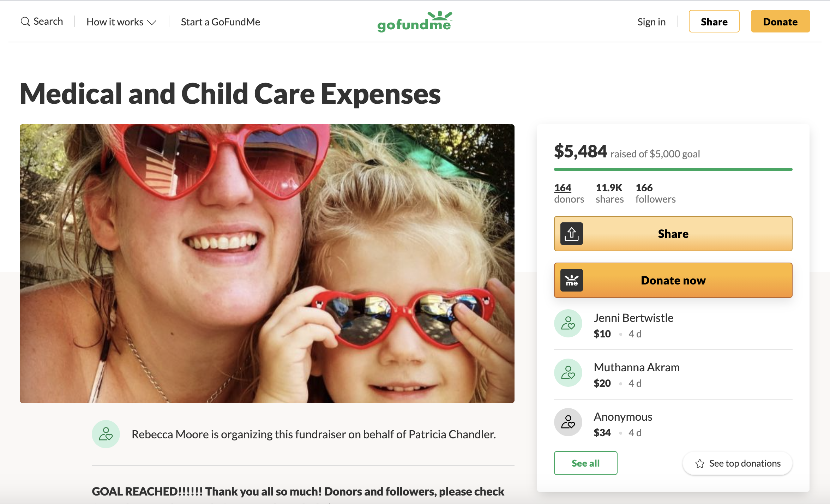Screen dimensions: 830x504
Task: Click the search magnifier icon
Action: 25,22
